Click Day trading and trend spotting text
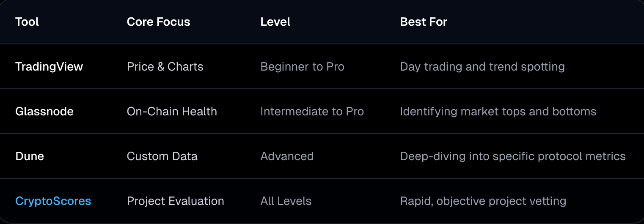Screen dimensions: 644x224 click(482, 66)
